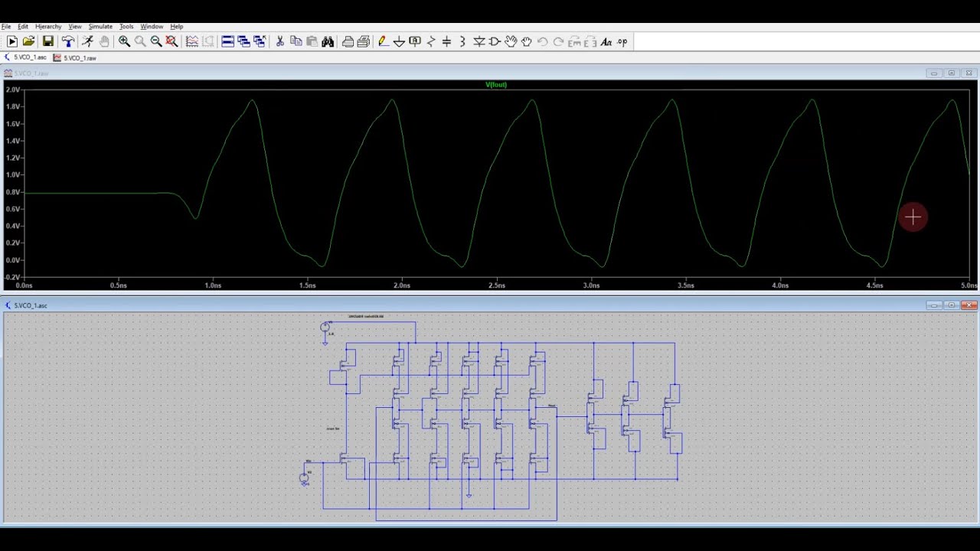
Task: Open the Tools menu
Action: [126, 26]
